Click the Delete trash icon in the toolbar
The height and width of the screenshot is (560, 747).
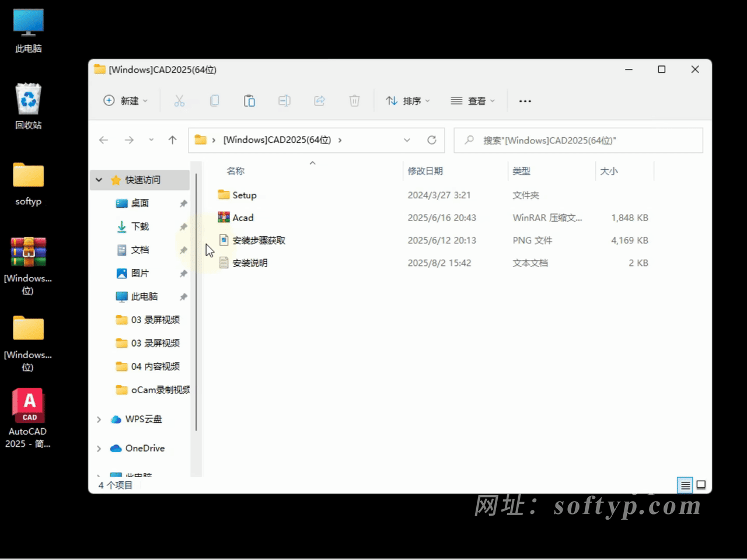click(354, 100)
